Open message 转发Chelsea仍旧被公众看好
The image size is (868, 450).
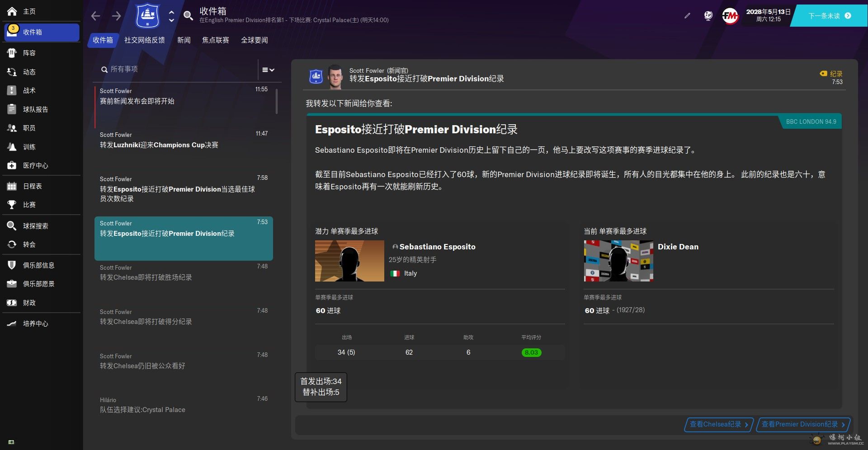pos(184,371)
